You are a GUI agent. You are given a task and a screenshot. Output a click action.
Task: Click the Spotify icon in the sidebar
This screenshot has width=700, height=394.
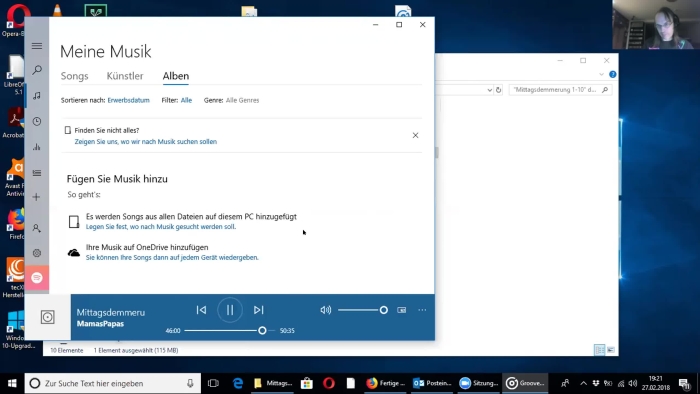(x=37, y=278)
